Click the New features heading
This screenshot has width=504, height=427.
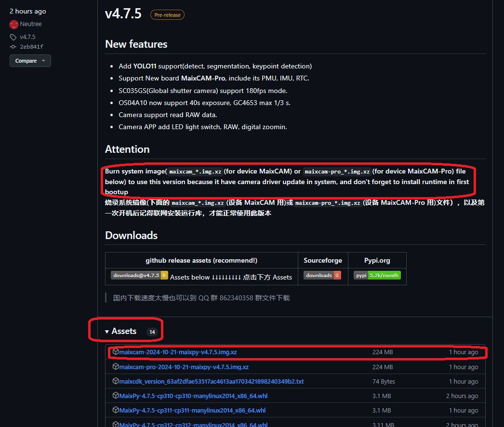[x=136, y=44]
